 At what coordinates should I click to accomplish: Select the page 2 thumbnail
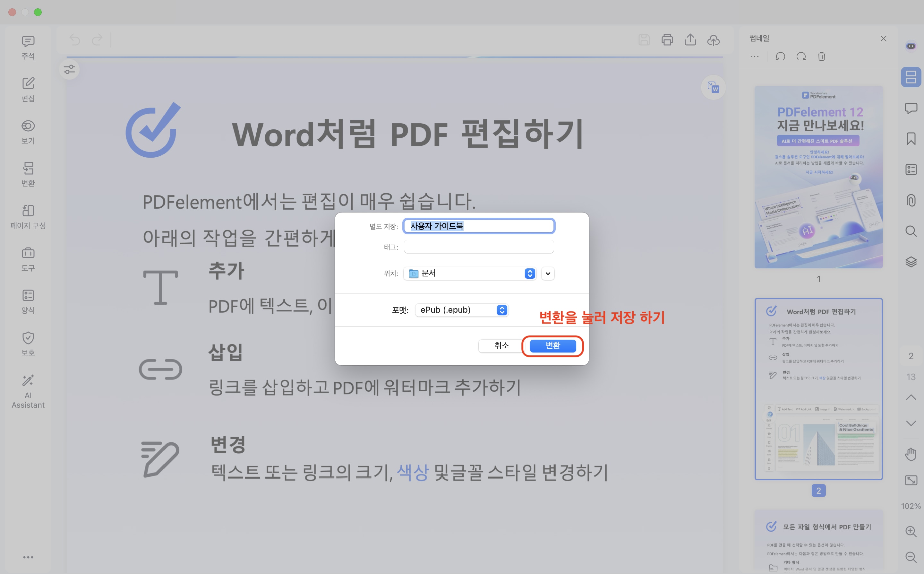tap(818, 391)
